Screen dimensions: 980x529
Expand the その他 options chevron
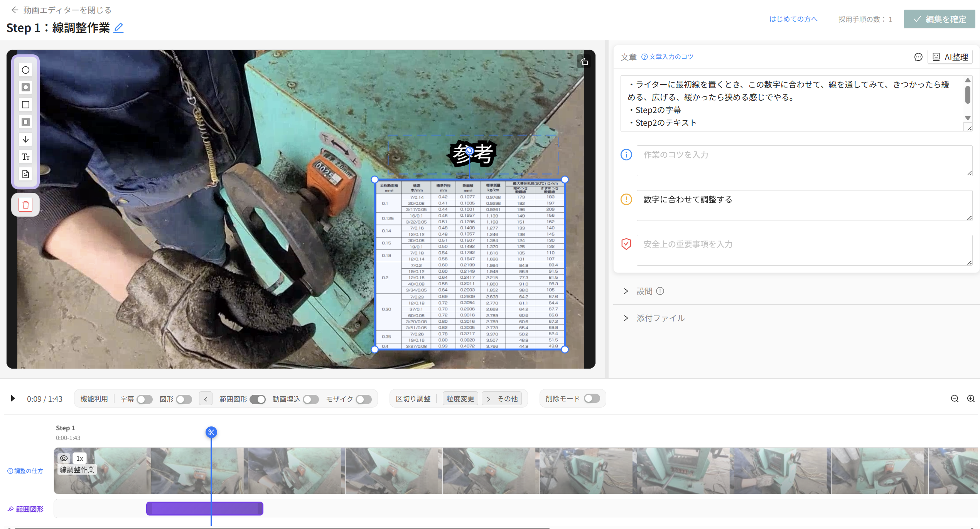(x=489, y=399)
